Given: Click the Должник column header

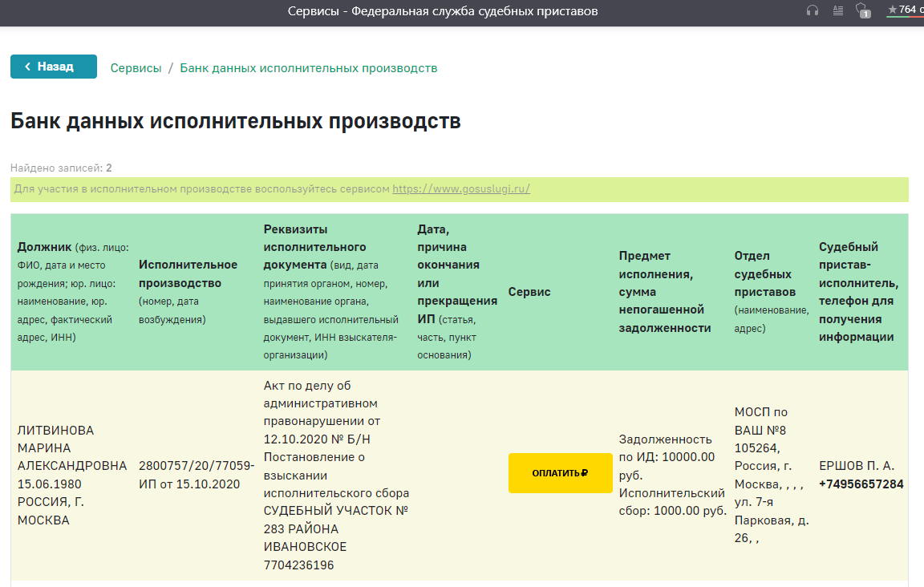Looking at the screenshot, I should 73,292.
